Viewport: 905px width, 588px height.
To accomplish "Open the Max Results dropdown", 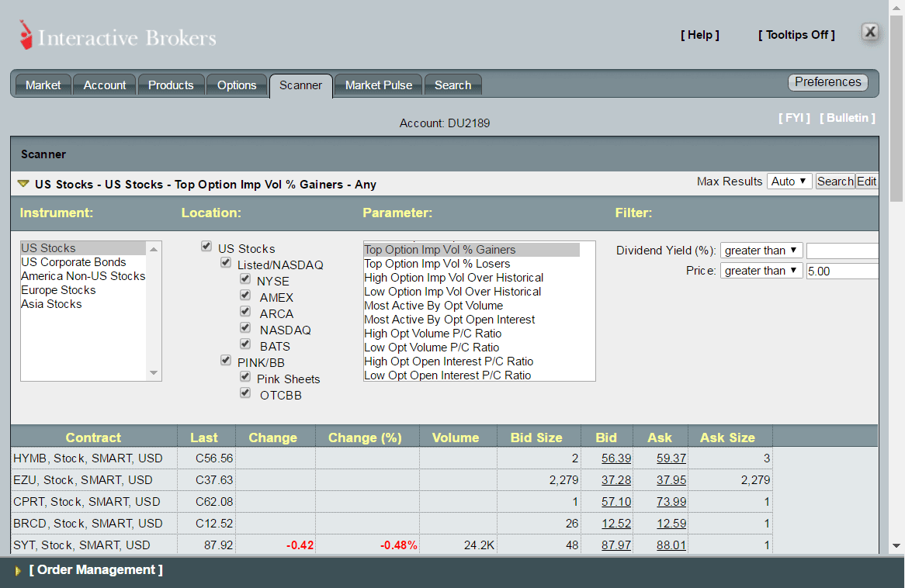I will coord(789,182).
